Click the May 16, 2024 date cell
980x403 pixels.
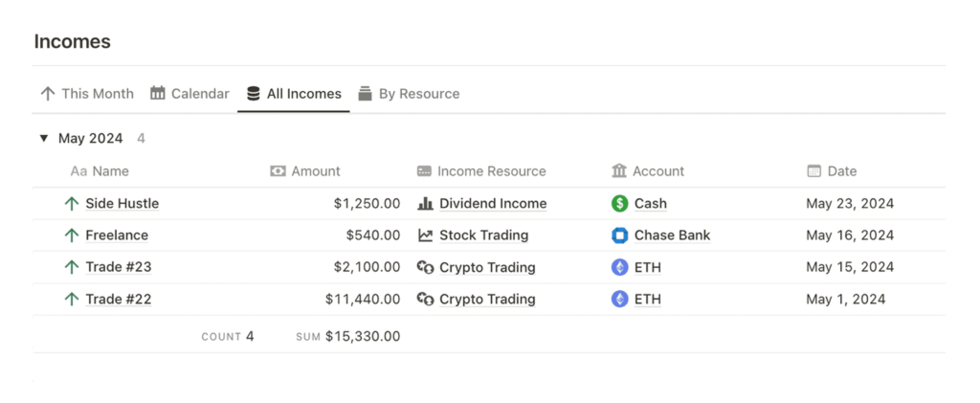[850, 235]
